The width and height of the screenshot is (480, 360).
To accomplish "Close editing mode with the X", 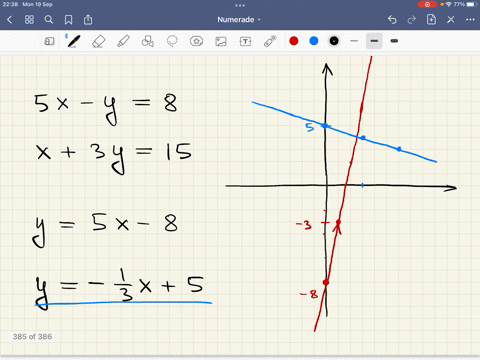I will point(451,20).
